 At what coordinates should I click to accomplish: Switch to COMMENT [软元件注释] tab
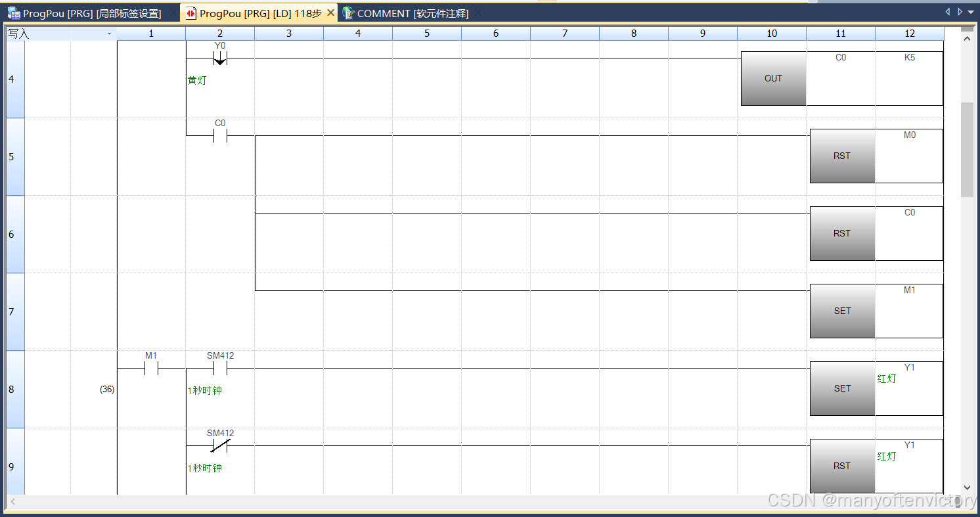[412, 13]
